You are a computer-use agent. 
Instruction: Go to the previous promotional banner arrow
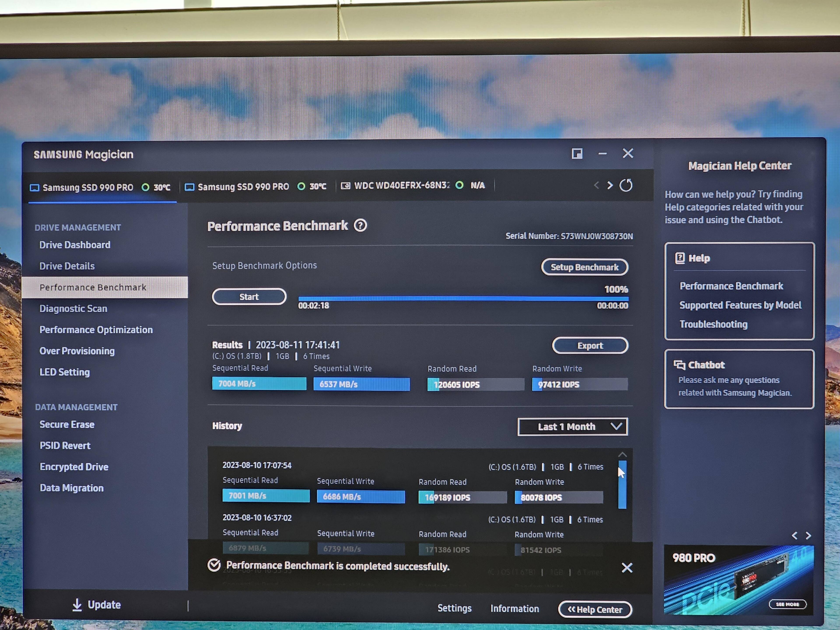(x=795, y=535)
